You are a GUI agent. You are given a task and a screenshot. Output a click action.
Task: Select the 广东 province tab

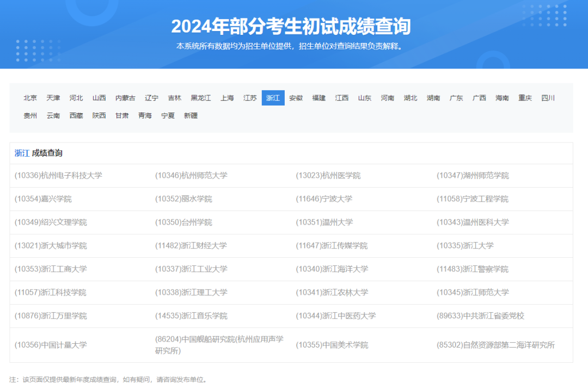[456, 98]
